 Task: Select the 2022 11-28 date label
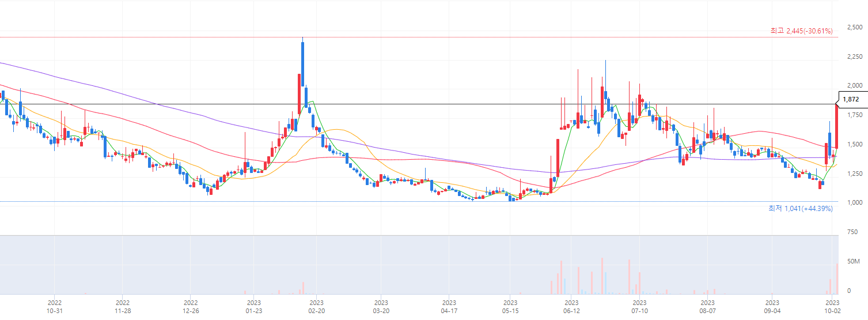[x=123, y=306]
